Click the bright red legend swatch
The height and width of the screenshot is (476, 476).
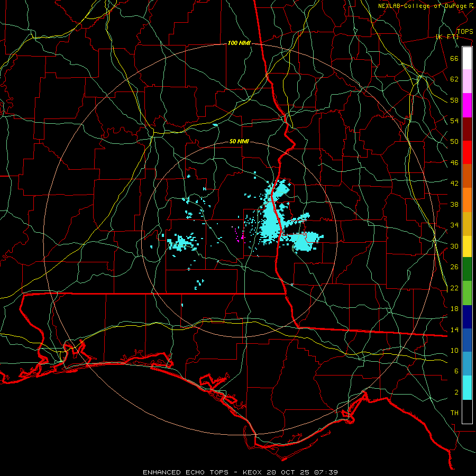[467, 152]
